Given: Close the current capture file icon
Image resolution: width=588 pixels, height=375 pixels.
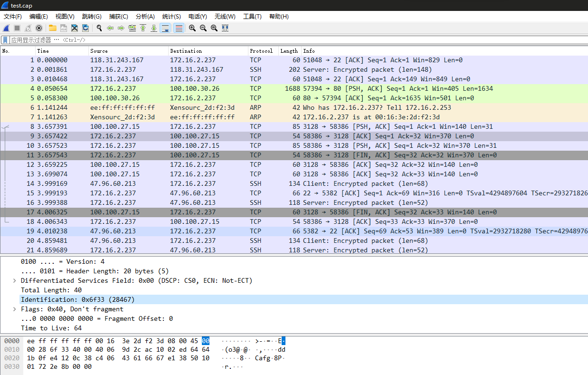Looking at the screenshot, I should click(x=75, y=28).
